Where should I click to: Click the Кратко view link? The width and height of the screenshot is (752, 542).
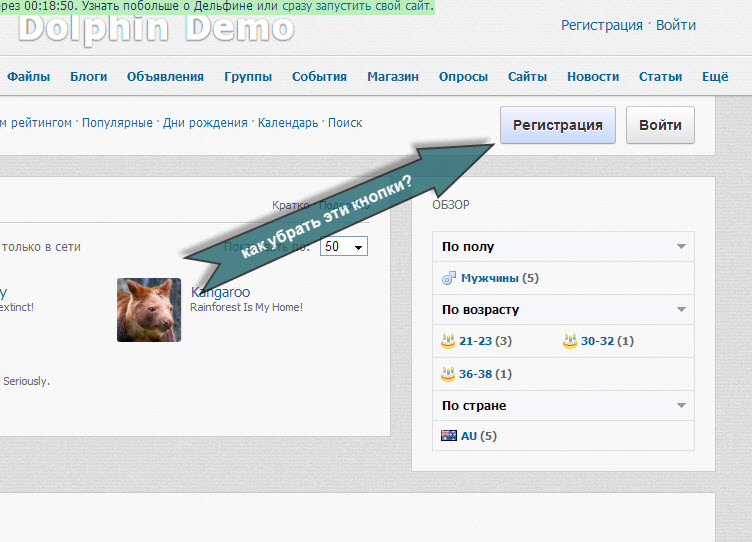[291, 205]
